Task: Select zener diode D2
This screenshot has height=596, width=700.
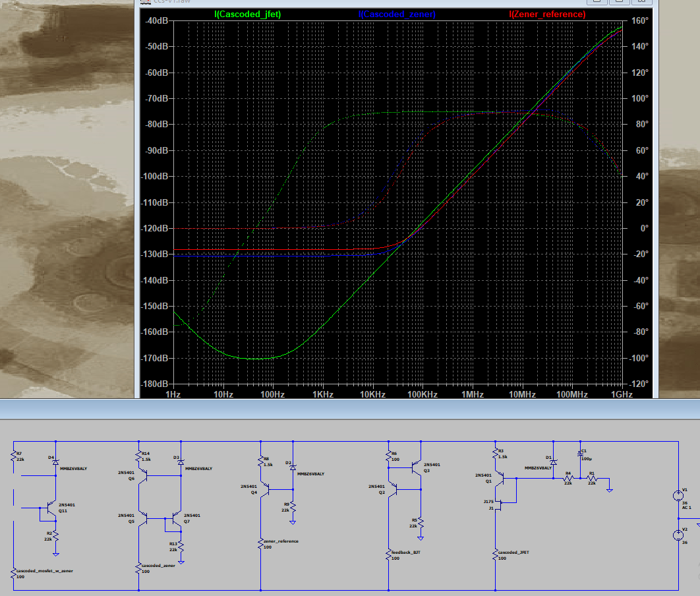Action: pos(293,467)
